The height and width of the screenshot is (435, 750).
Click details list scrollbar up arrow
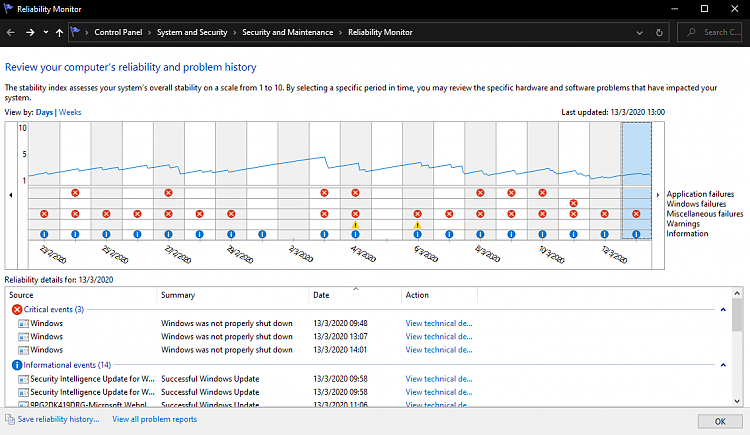(x=737, y=293)
